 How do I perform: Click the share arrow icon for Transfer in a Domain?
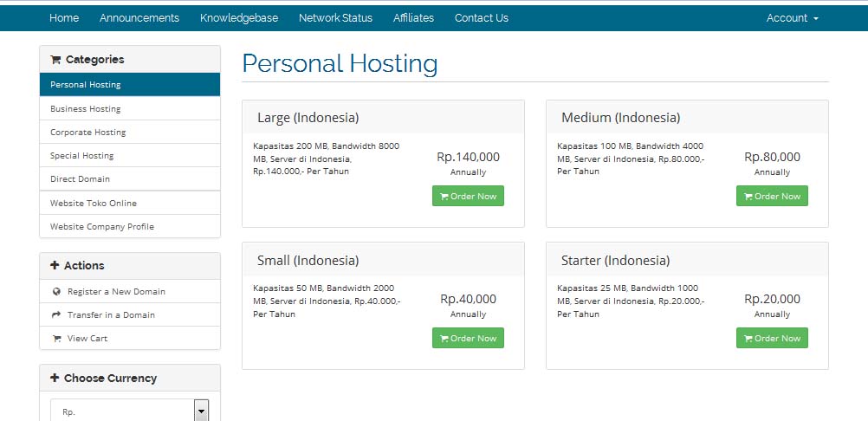(56, 315)
